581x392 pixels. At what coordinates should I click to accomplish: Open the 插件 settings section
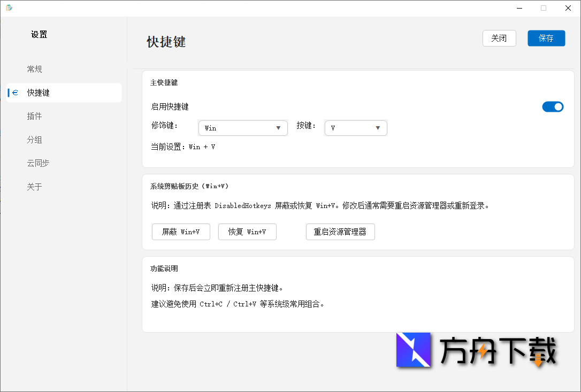pyautogui.click(x=34, y=116)
